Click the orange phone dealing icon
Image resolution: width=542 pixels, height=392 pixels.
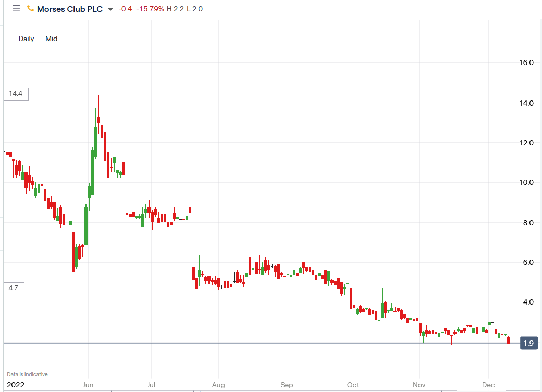(30, 9)
